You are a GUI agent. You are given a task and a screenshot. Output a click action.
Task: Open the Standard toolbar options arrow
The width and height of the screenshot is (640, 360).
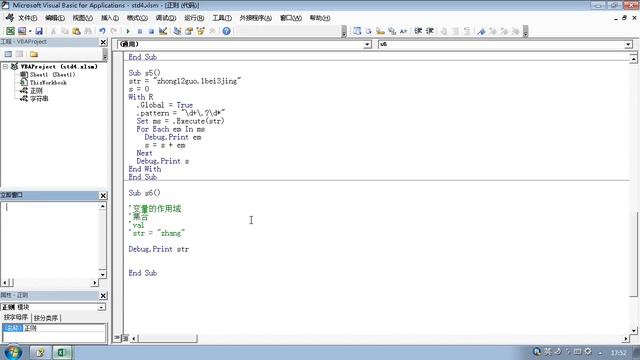pos(344,31)
